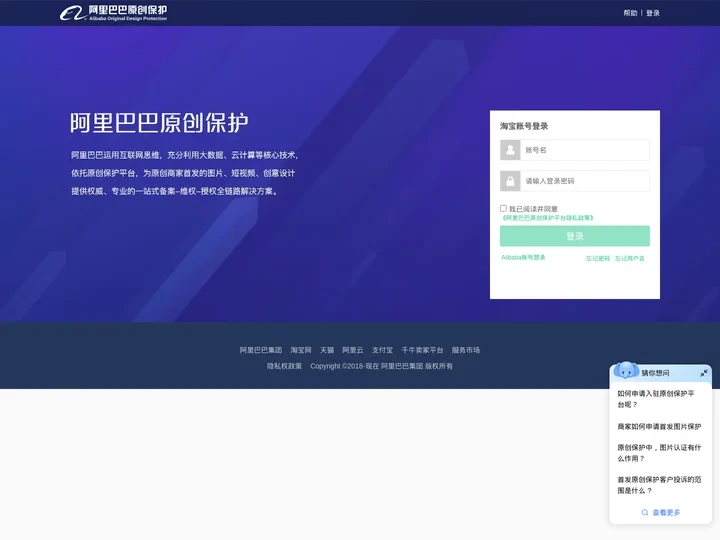
Task: Click the Alibaba Original Design Protection logo
Action: tap(113, 13)
